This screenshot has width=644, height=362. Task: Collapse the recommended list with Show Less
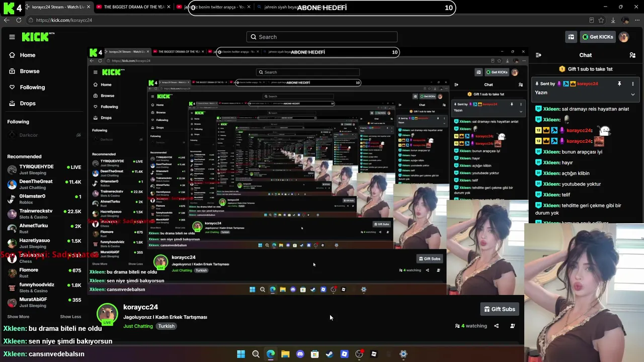pyautogui.click(x=70, y=317)
